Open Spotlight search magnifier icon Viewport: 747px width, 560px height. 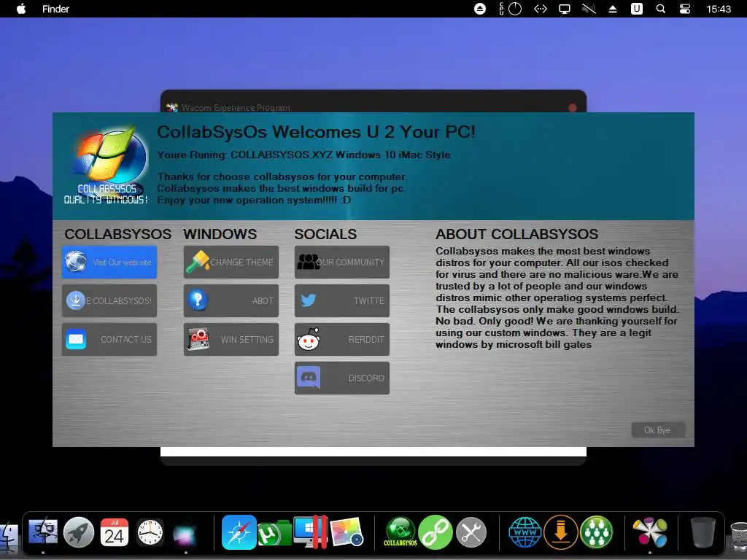pyautogui.click(x=661, y=9)
